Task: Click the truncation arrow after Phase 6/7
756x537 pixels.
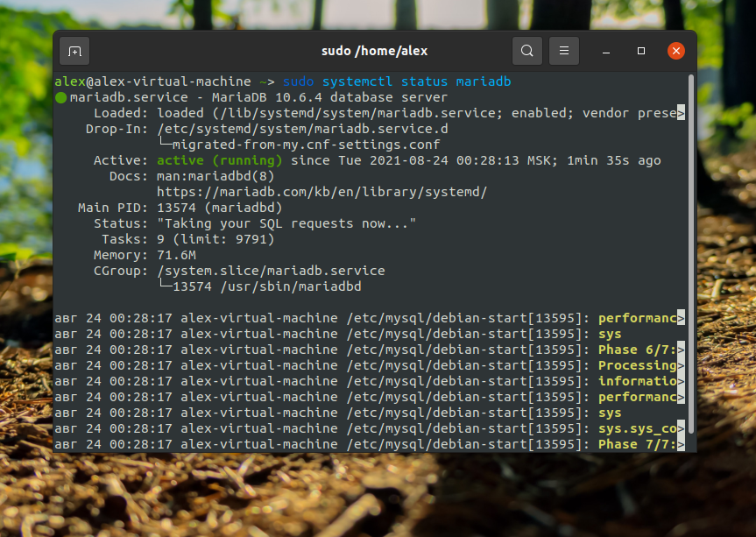Action: coord(681,350)
